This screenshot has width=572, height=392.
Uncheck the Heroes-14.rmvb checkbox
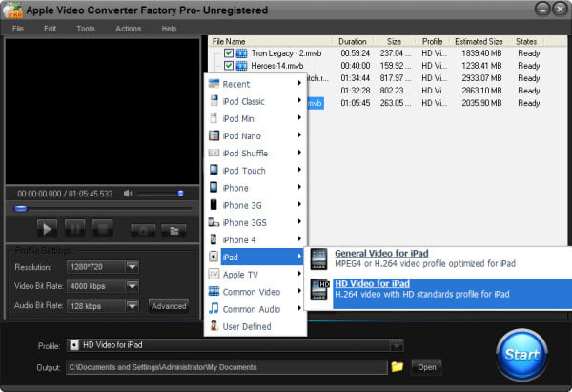pyautogui.click(x=229, y=66)
